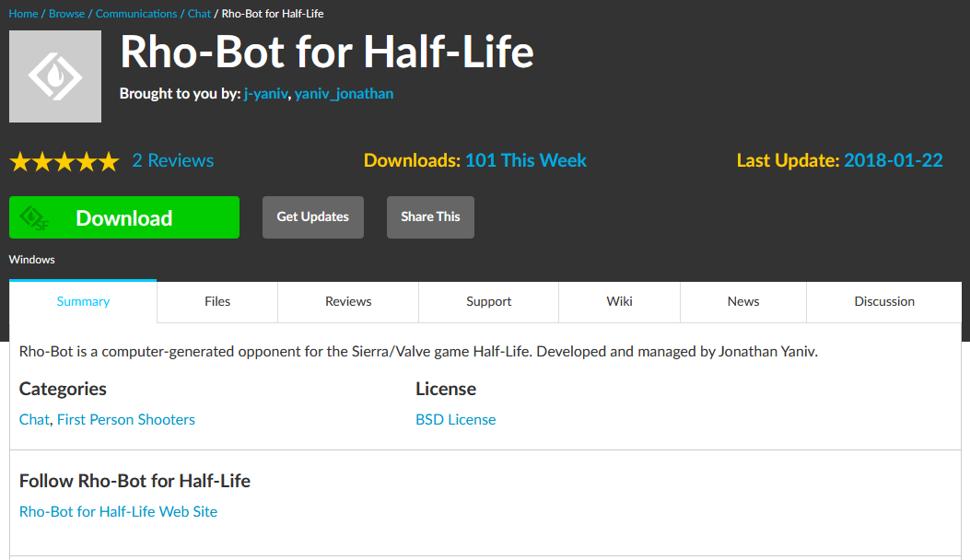Click the 'Last Update:' label
This screenshot has width=970, height=560.
pos(788,160)
